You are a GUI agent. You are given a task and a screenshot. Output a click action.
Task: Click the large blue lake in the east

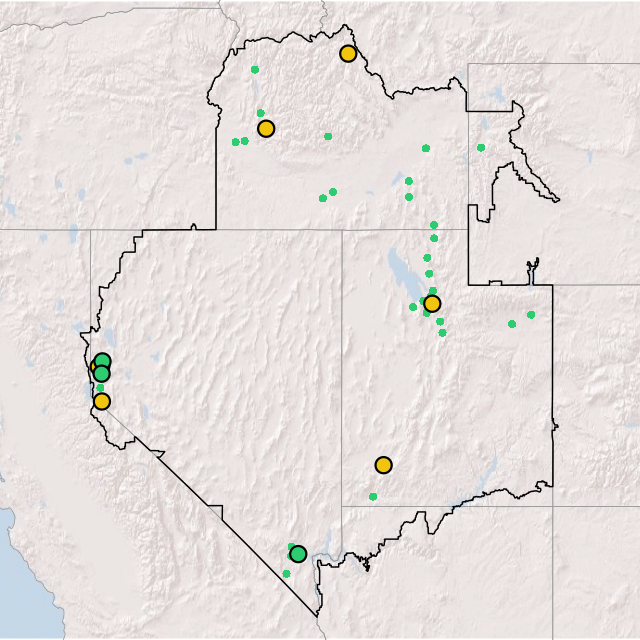coord(399,270)
